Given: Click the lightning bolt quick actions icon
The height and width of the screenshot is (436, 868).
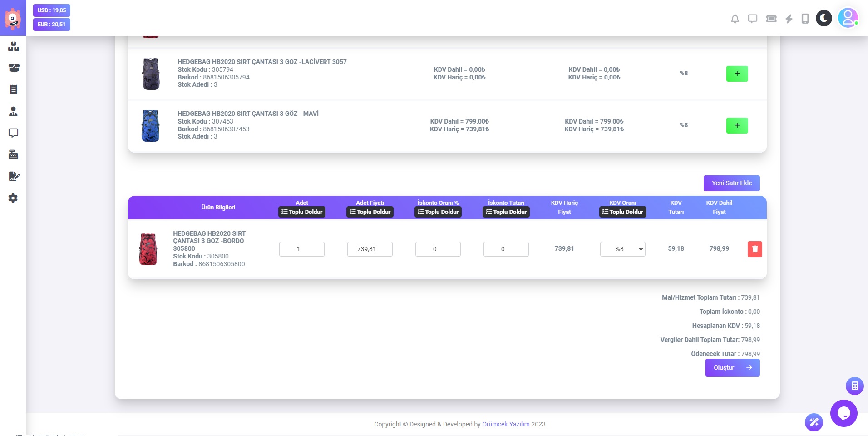Looking at the screenshot, I should click(x=789, y=19).
